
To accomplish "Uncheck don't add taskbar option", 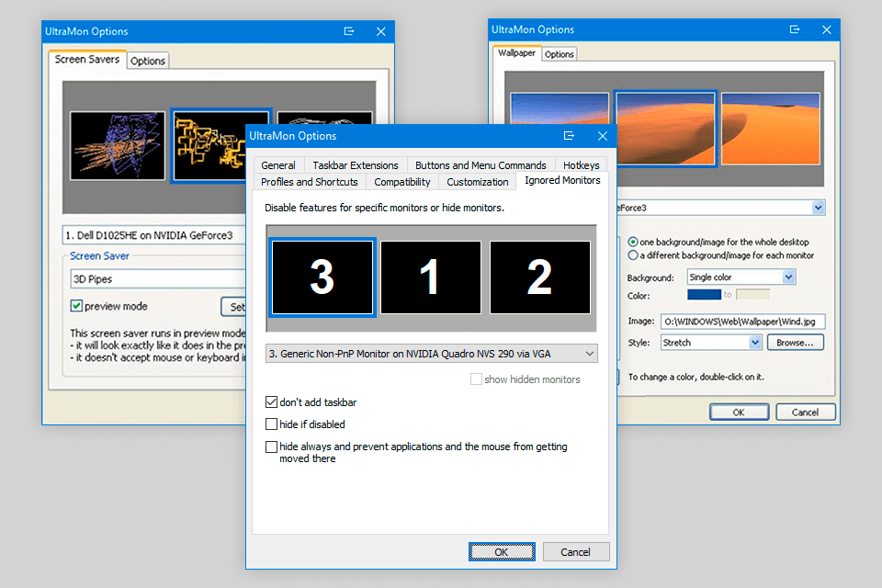I will pos(272,401).
